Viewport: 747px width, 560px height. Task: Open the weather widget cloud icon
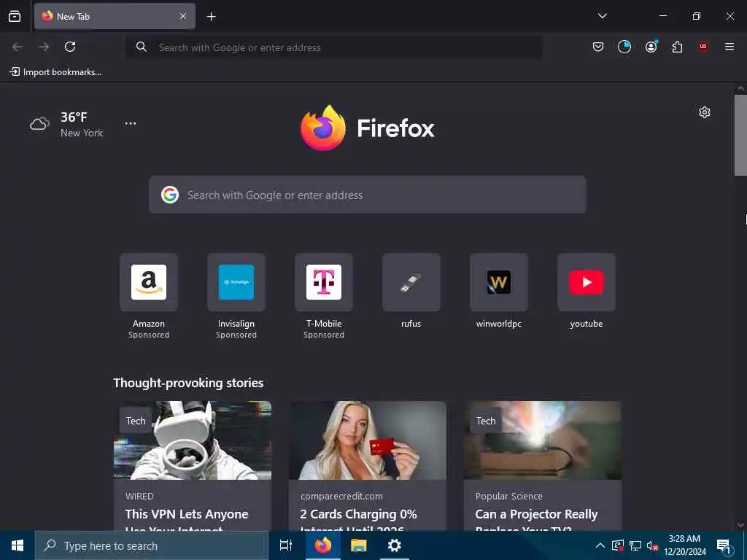tap(40, 124)
